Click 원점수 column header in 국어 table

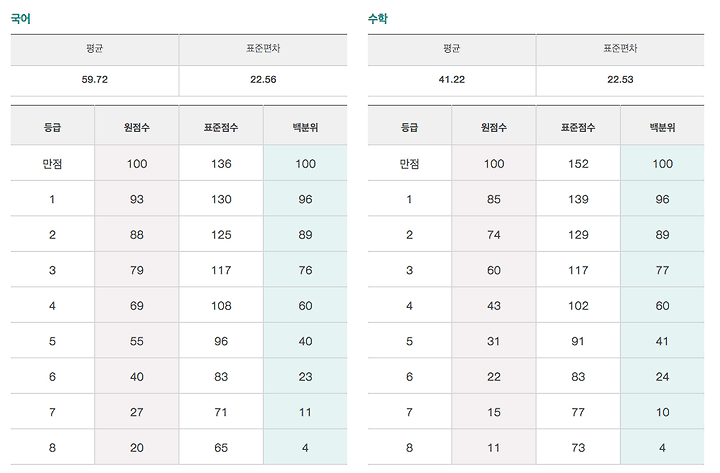[136, 127]
